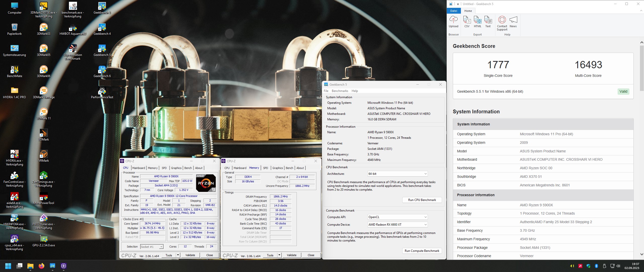644x272 pixels.
Task: Open Firefox from the taskbar
Action: click(42, 266)
